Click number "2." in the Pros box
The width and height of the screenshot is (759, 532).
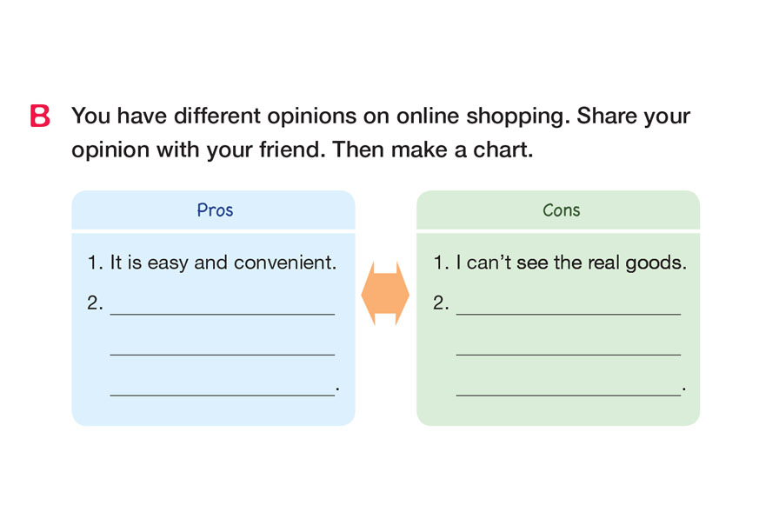(x=95, y=303)
